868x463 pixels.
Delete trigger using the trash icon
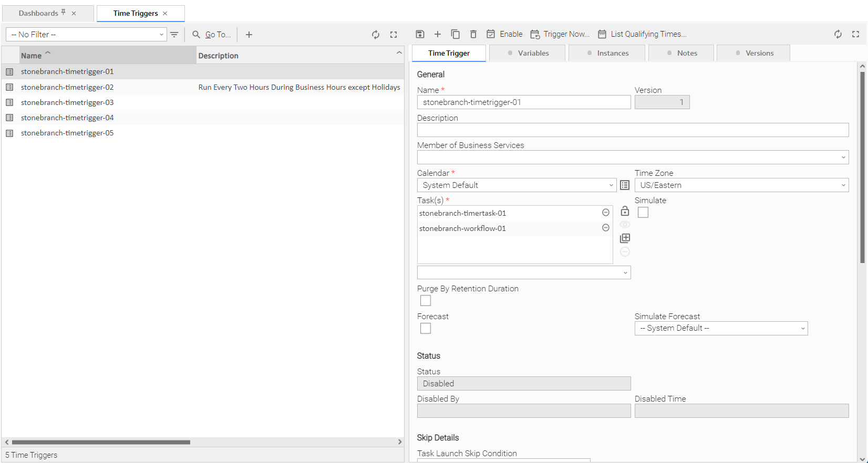click(x=473, y=34)
